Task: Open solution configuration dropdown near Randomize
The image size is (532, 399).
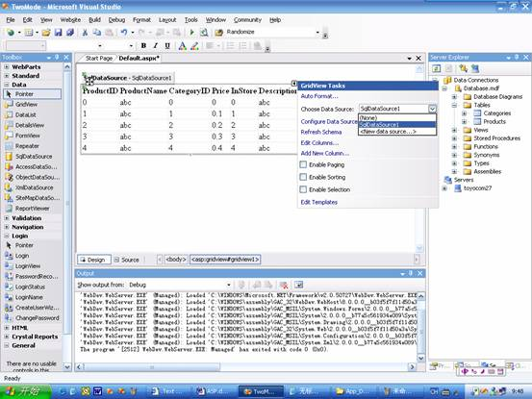Action: [317, 32]
